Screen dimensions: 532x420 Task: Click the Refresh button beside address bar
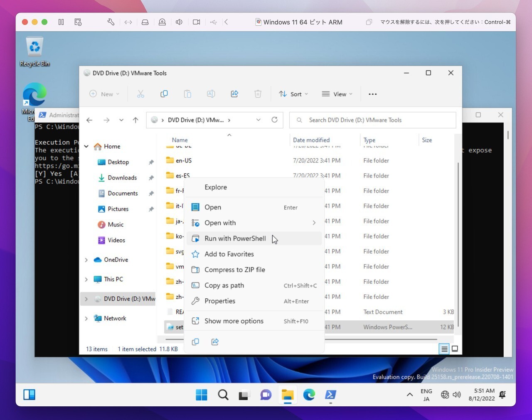(274, 120)
